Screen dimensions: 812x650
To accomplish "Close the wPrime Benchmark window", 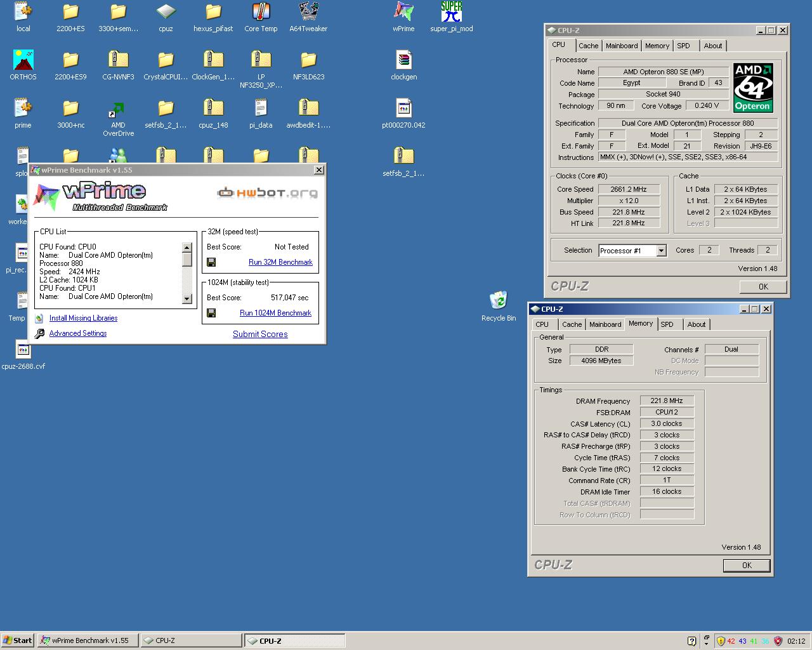I will (319, 169).
